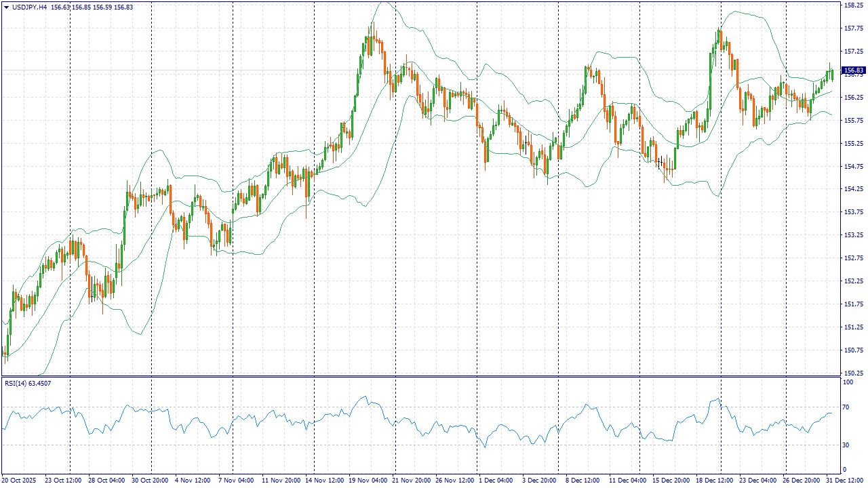Click the 19 Nov 04:00 time label
Screen dimensions: 868x488
(367, 480)
